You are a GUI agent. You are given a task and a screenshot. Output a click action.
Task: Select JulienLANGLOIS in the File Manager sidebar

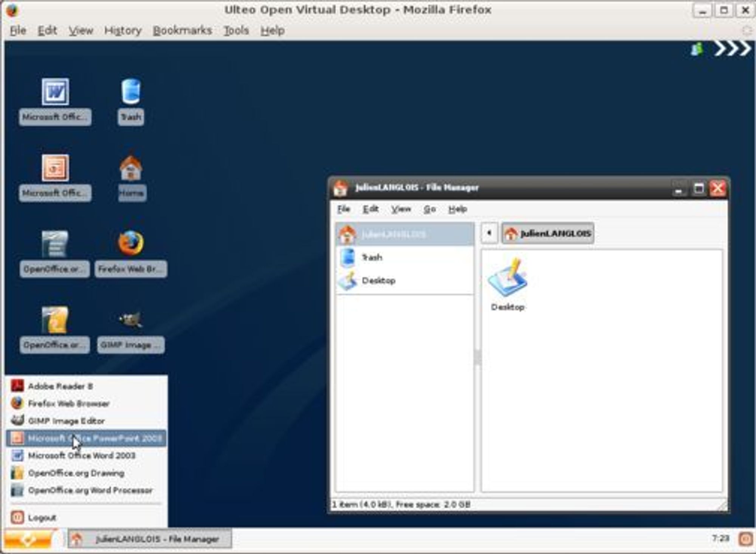(404, 234)
